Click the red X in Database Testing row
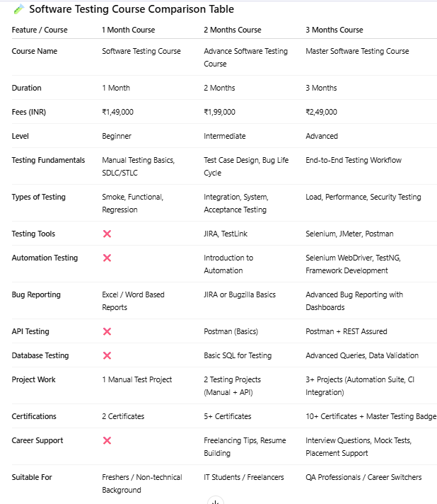Viewport: 437px width, 504px height. point(107,355)
